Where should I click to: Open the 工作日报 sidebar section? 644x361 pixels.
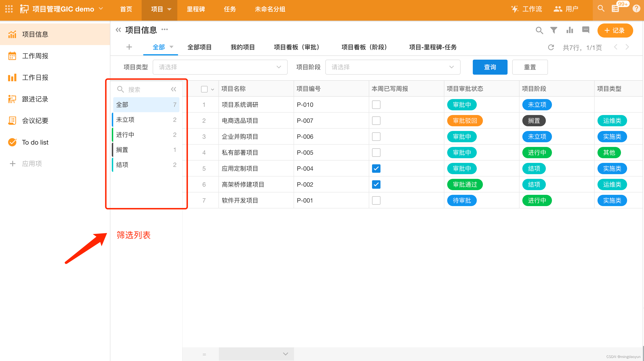[x=35, y=77]
